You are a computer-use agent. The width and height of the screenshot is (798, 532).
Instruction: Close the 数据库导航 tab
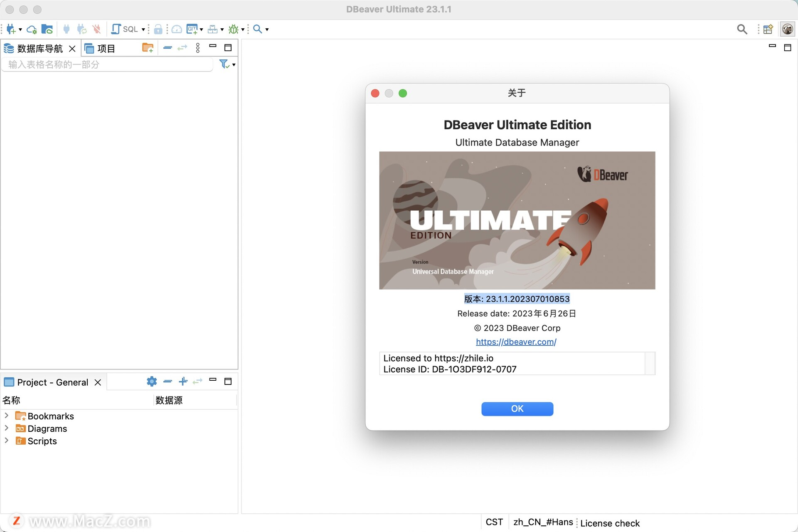coord(72,49)
